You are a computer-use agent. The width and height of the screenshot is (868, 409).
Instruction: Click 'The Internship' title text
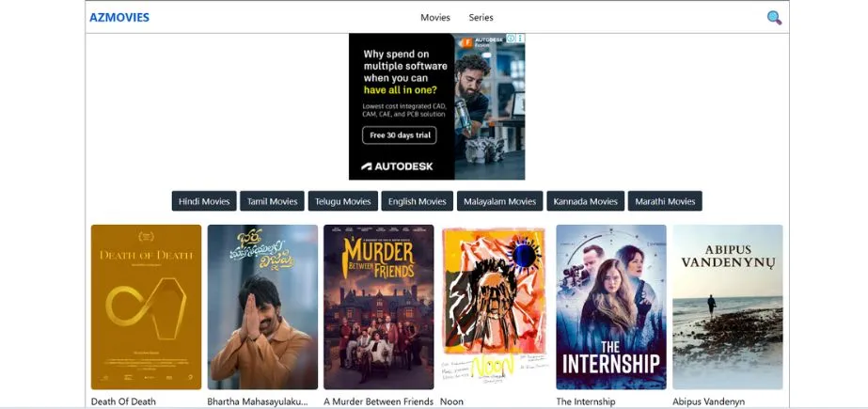(x=586, y=401)
